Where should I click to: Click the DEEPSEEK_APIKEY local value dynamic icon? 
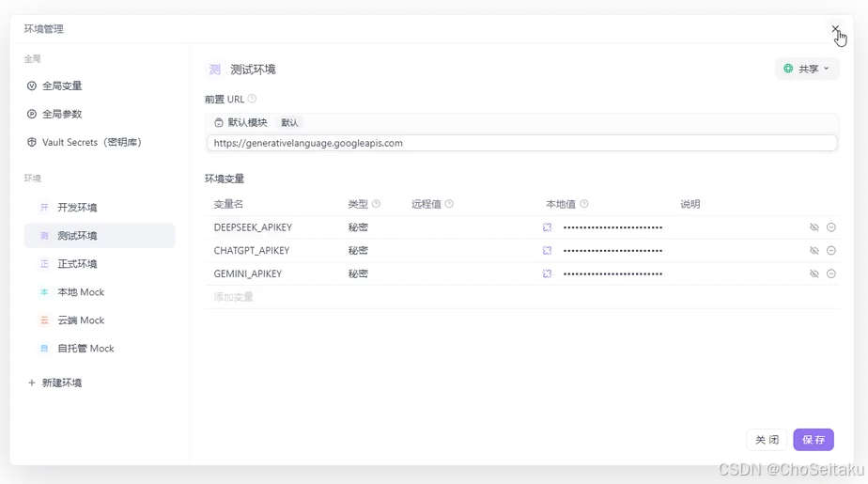[x=547, y=227]
